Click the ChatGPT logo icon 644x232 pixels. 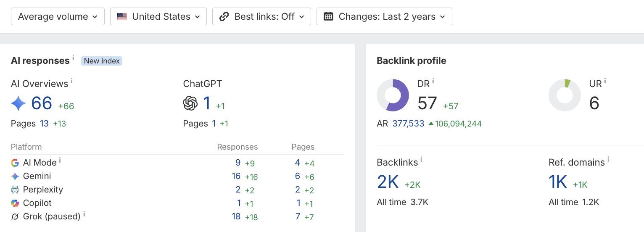tap(190, 103)
